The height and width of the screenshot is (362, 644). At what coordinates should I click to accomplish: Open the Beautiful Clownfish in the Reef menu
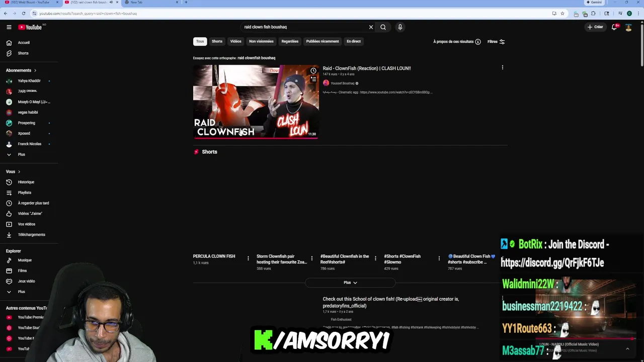(375, 258)
